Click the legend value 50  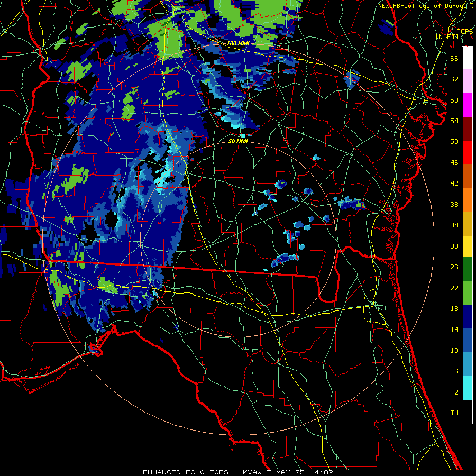point(454,142)
